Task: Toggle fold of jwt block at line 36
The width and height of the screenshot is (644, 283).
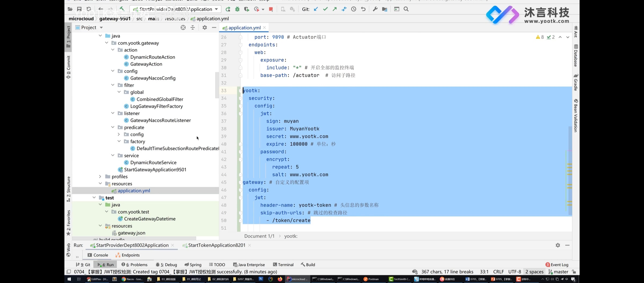Action: 240,114
